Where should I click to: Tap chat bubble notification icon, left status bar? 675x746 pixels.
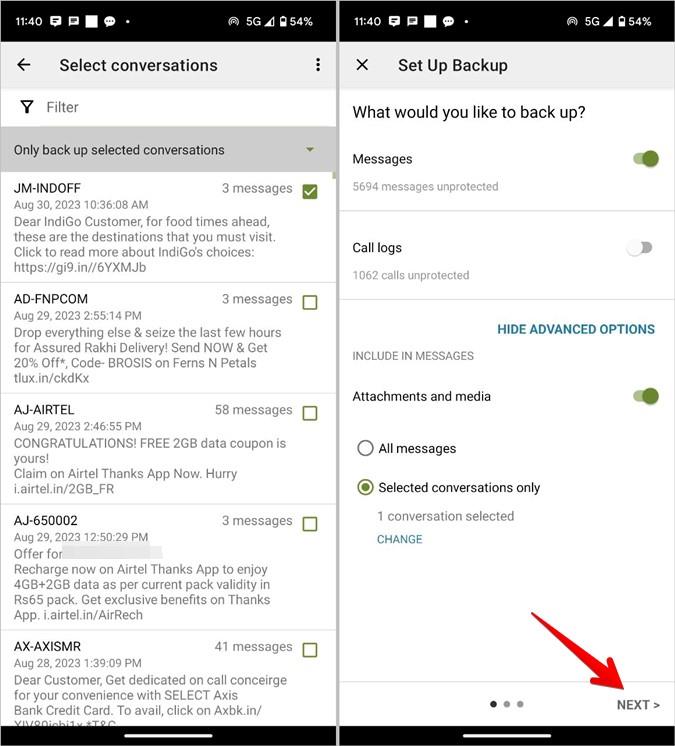pos(109,21)
